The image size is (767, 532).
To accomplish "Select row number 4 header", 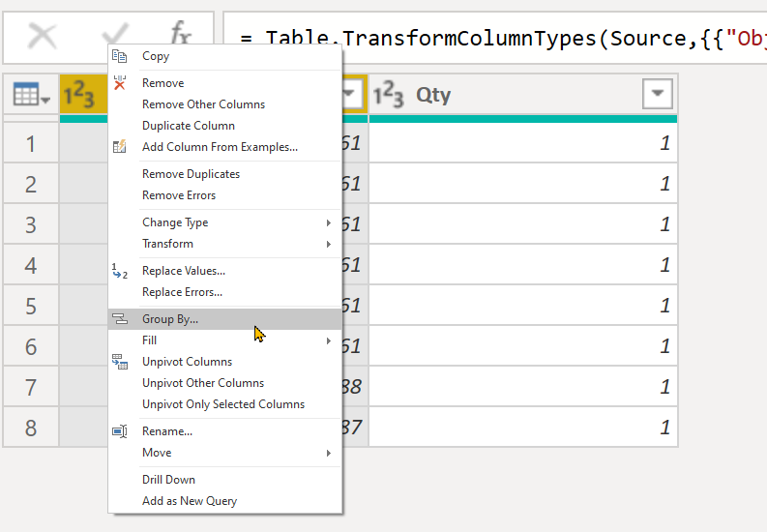I will (x=31, y=264).
